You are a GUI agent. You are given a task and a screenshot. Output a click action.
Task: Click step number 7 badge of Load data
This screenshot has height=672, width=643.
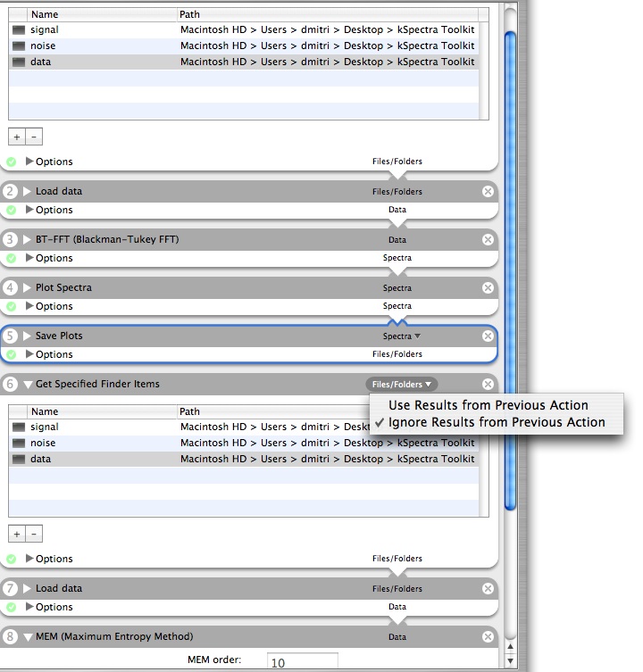(10, 588)
